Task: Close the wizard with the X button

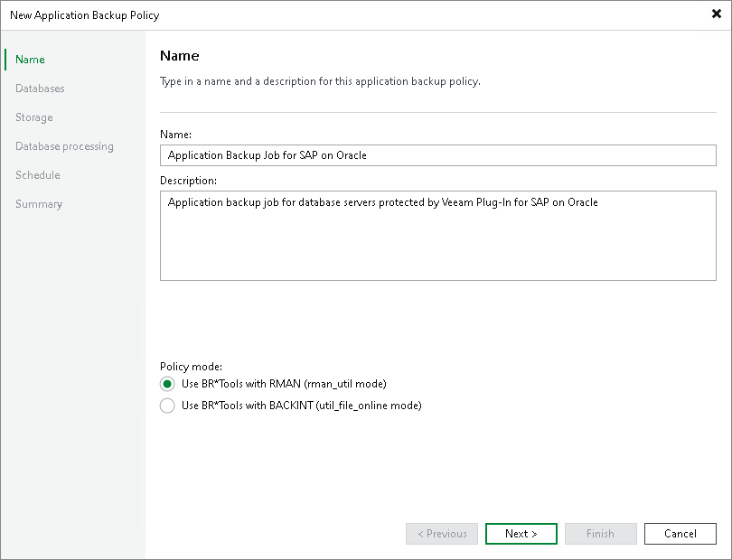Action: point(717,14)
